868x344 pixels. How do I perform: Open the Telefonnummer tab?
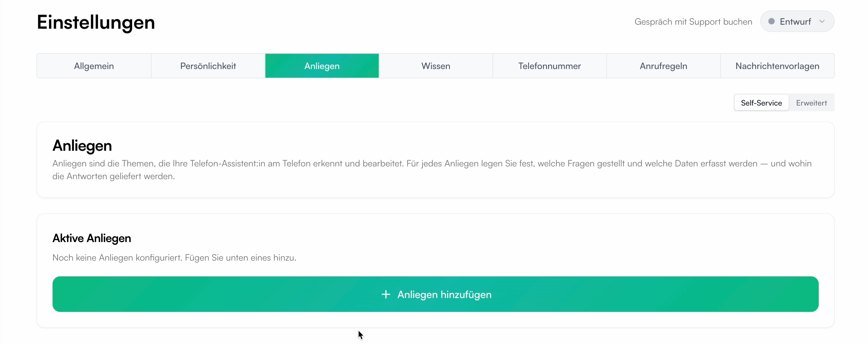point(550,66)
